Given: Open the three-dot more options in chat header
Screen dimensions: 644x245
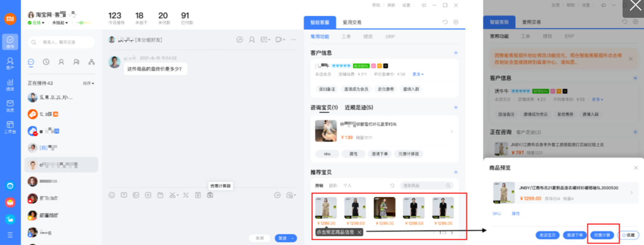Looking at the screenshot, I should [294, 40].
